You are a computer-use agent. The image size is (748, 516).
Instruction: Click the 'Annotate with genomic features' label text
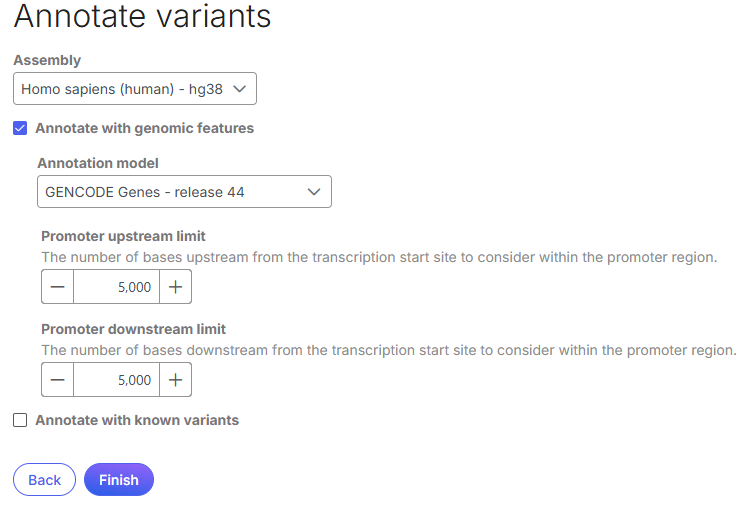point(144,128)
